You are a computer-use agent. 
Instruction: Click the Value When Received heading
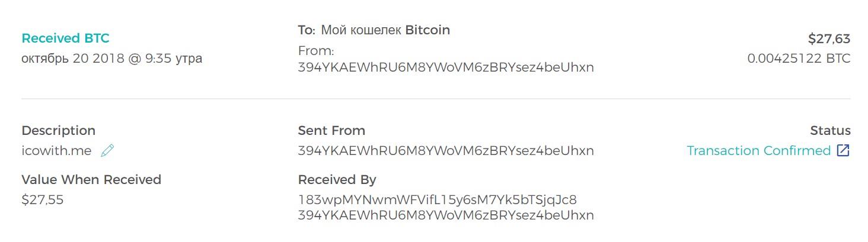point(91,179)
